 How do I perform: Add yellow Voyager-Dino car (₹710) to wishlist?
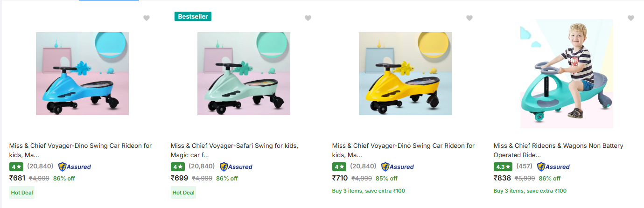[x=469, y=18]
